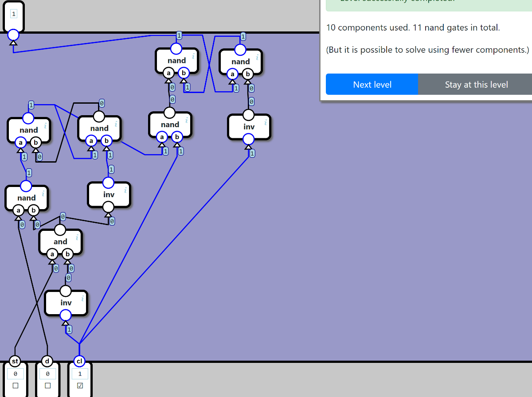Click the 'cl' value field showing 1

tap(80, 374)
